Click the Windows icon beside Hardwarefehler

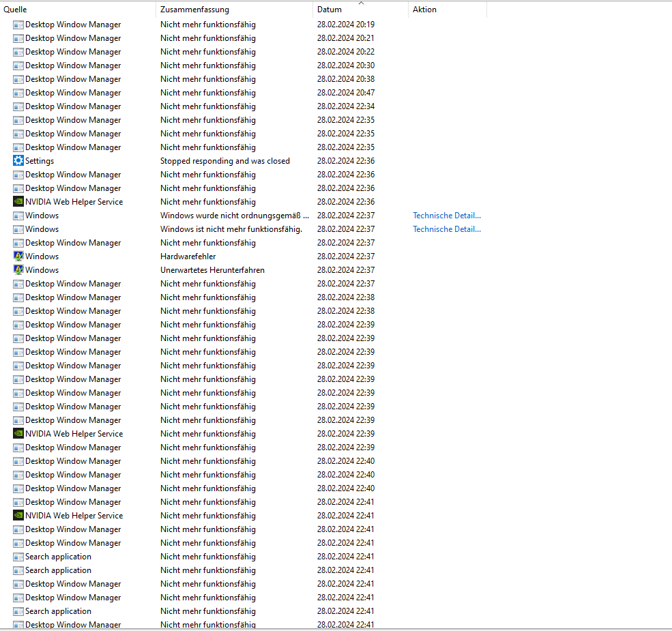click(18, 256)
